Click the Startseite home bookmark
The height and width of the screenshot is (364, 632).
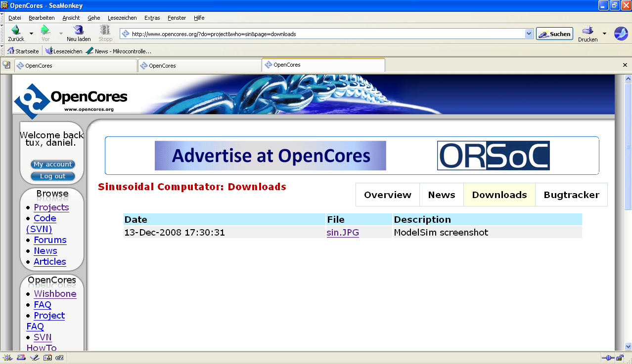[23, 51]
